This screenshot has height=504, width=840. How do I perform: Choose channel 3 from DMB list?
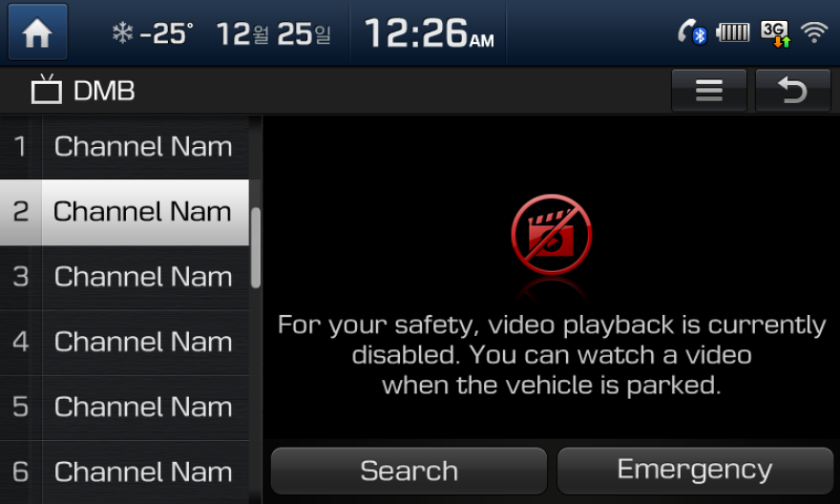click(x=124, y=277)
